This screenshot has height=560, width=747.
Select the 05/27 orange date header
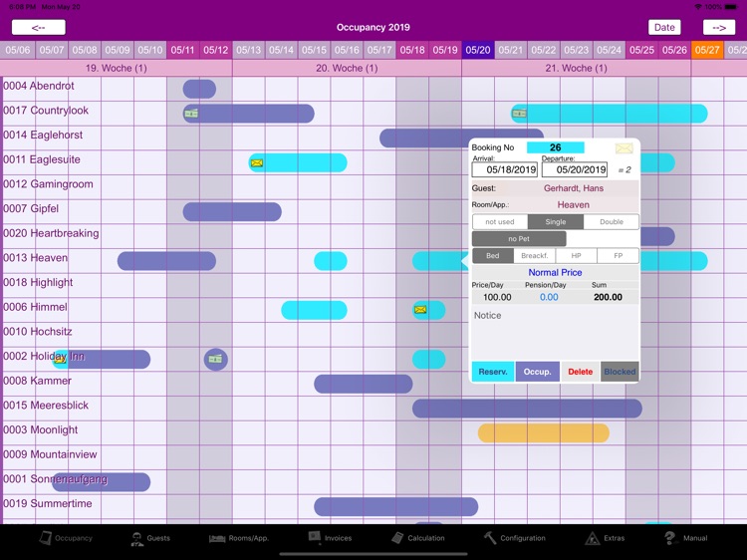[x=707, y=50]
